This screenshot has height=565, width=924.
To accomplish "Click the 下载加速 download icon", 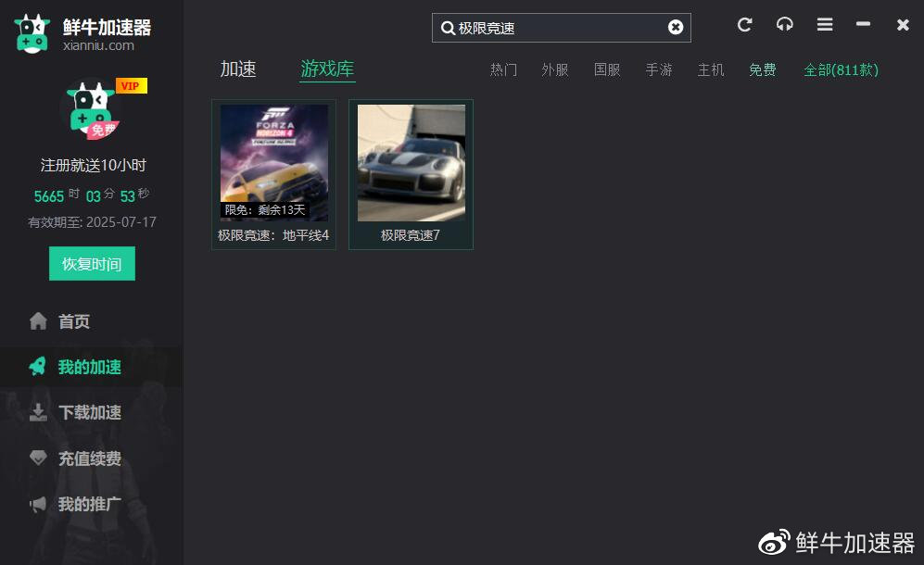I will [x=38, y=412].
